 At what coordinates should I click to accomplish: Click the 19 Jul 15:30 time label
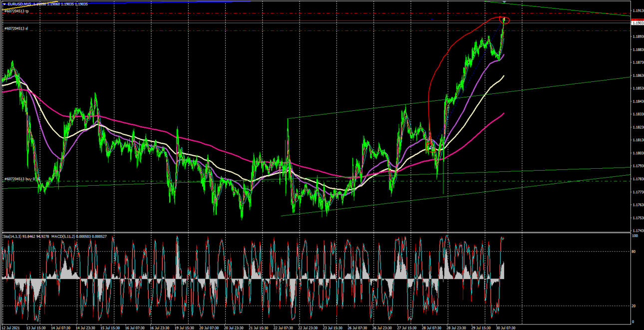click(184, 328)
